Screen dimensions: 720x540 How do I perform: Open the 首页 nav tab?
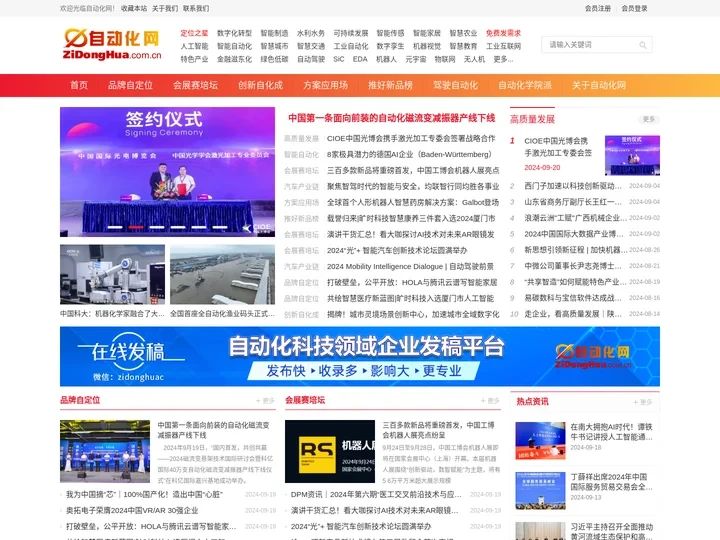[x=79, y=85]
